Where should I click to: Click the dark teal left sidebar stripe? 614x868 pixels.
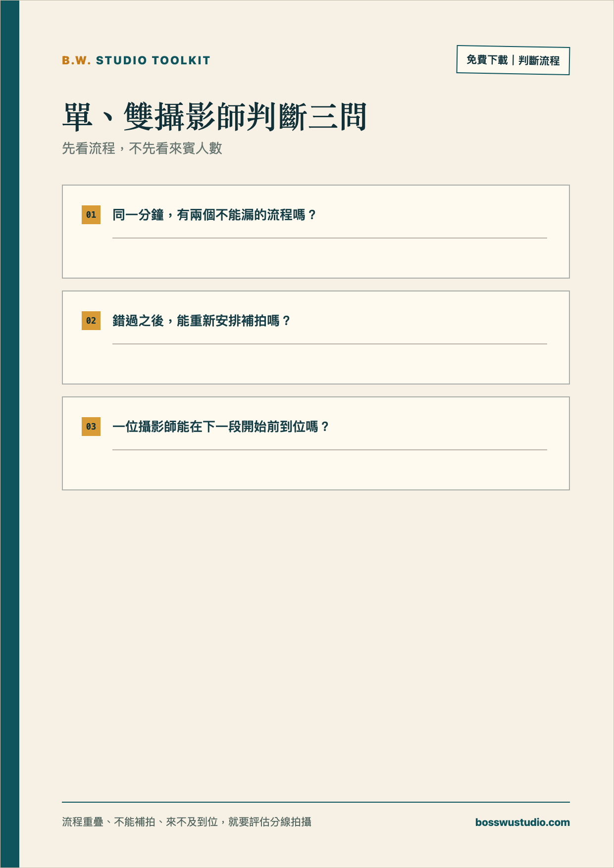[10, 434]
